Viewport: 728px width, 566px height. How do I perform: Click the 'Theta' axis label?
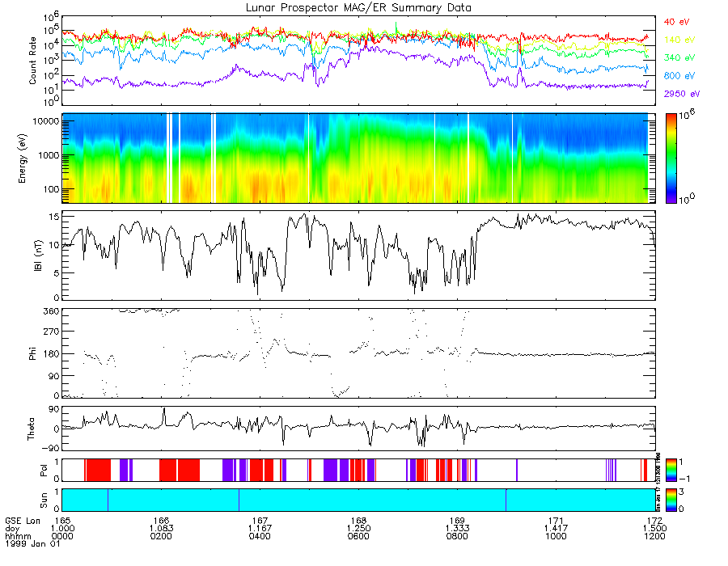tap(31, 429)
